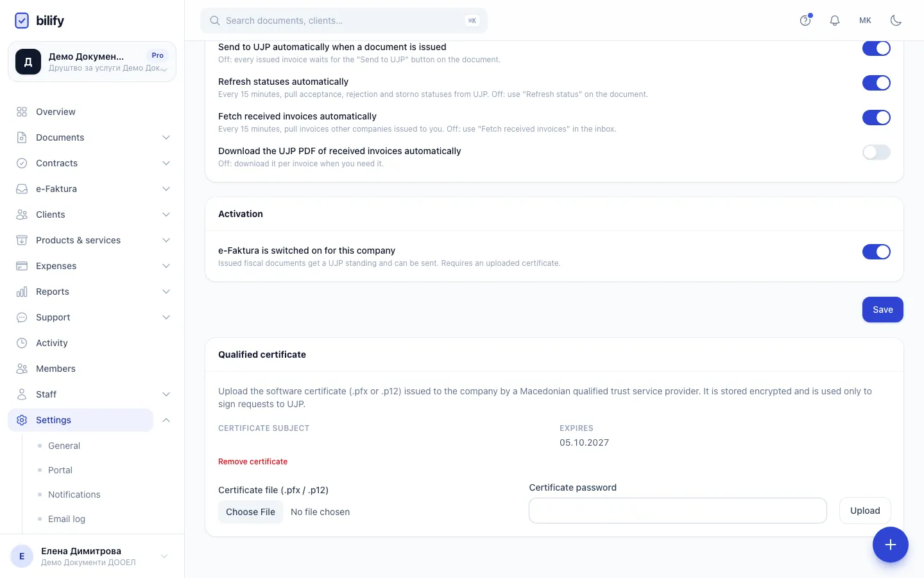Click the floating blue plus button

coord(891,545)
